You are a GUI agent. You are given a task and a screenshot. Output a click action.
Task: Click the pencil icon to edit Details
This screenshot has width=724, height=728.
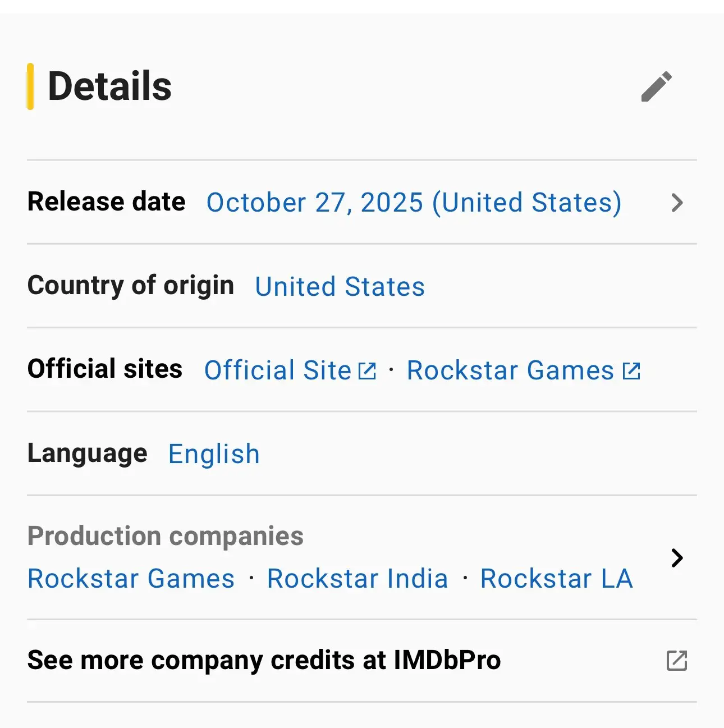[656, 87]
